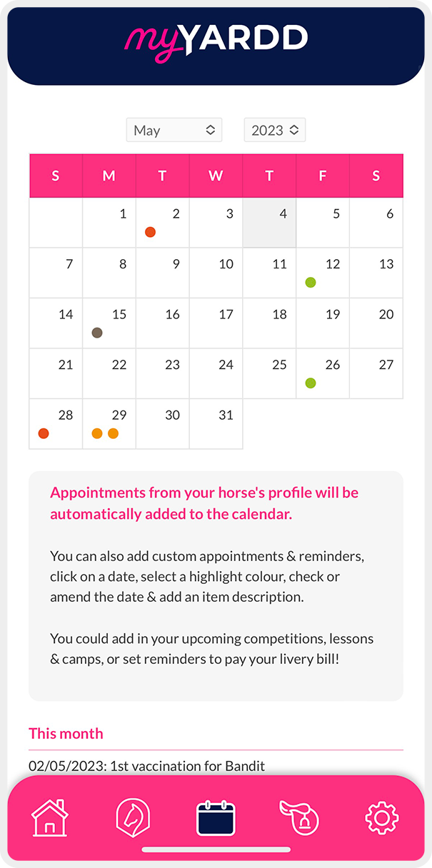Click the green dot on May 12

pyautogui.click(x=311, y=282)
